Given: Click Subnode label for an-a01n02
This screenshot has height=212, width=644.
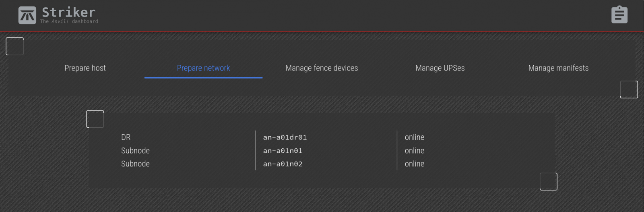Looking at the screenshot, I should pos(135,164).
